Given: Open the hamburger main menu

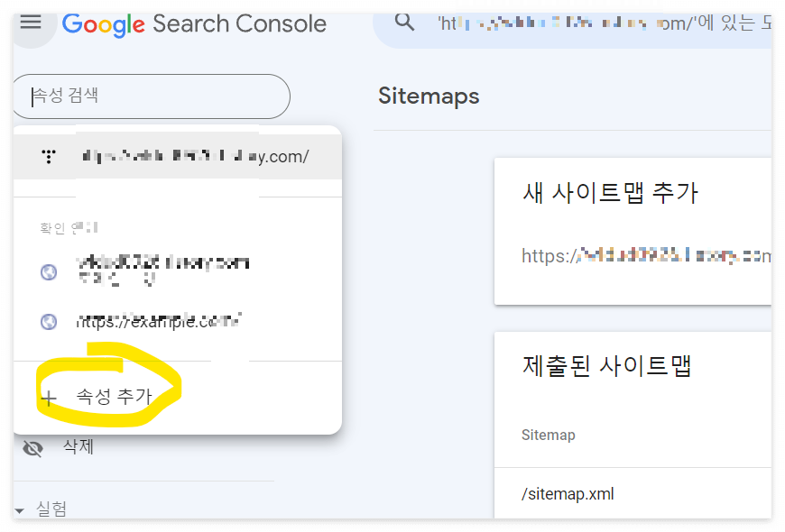Looking at the screenshot, I should coord(31,23).
